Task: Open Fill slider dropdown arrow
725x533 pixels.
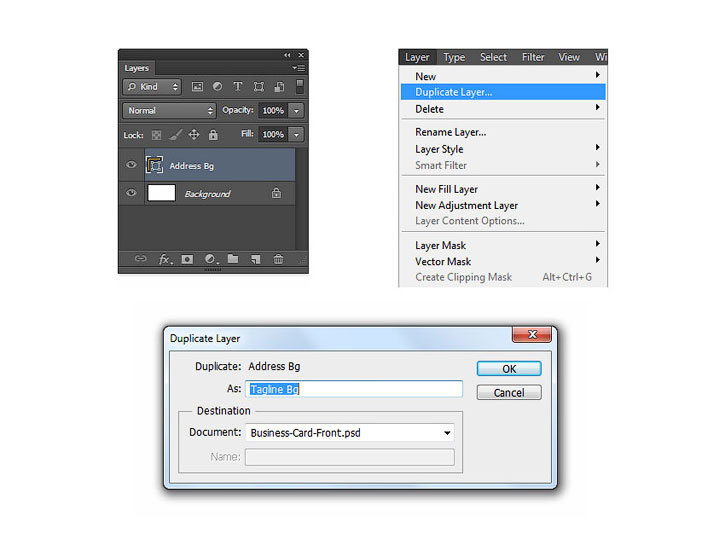Action: (296, 135)
